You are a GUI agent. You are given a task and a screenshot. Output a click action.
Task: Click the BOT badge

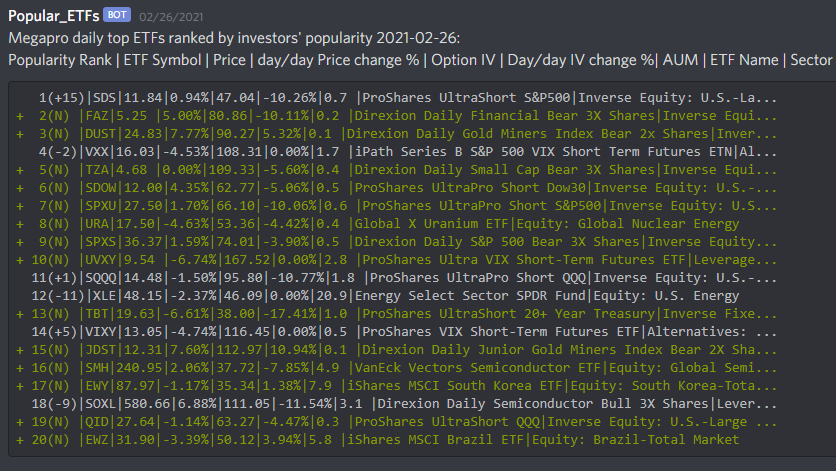pos(117,15)
